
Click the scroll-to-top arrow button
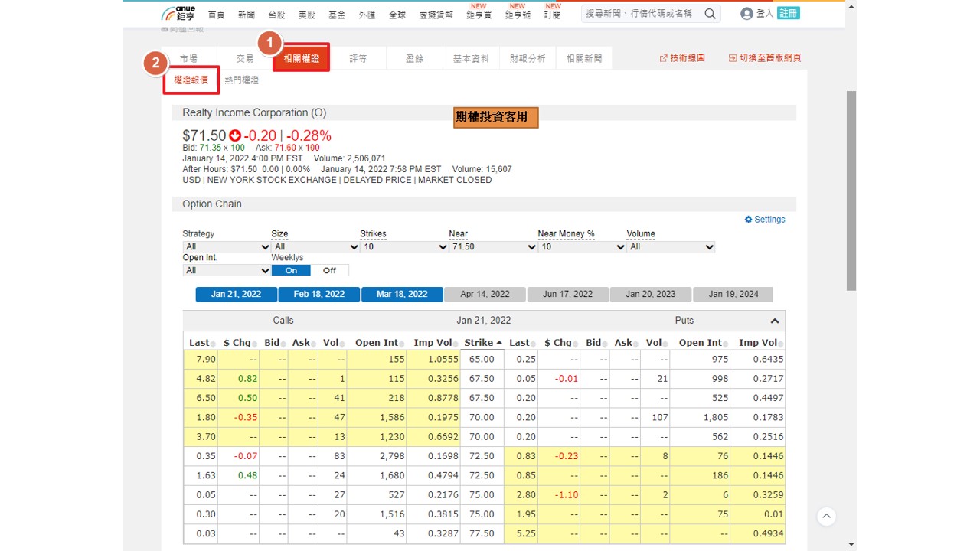[826, 517]
